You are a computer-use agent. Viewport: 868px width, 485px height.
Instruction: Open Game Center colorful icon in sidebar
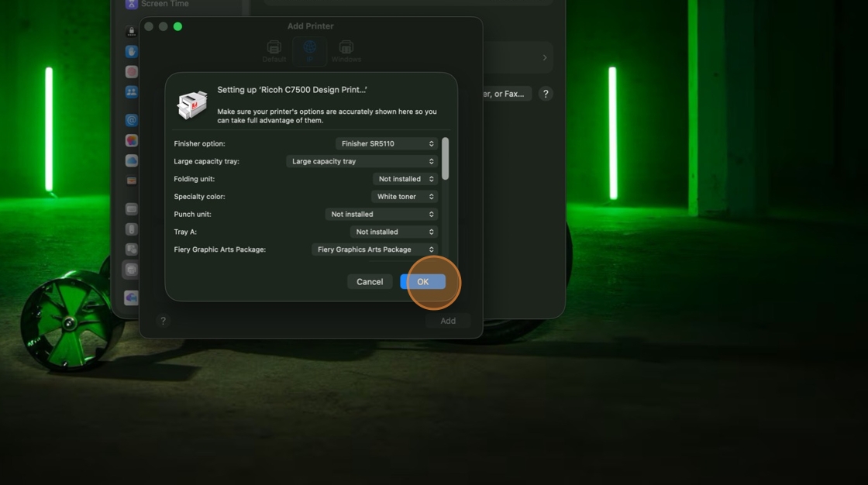[x=131, y=141]
